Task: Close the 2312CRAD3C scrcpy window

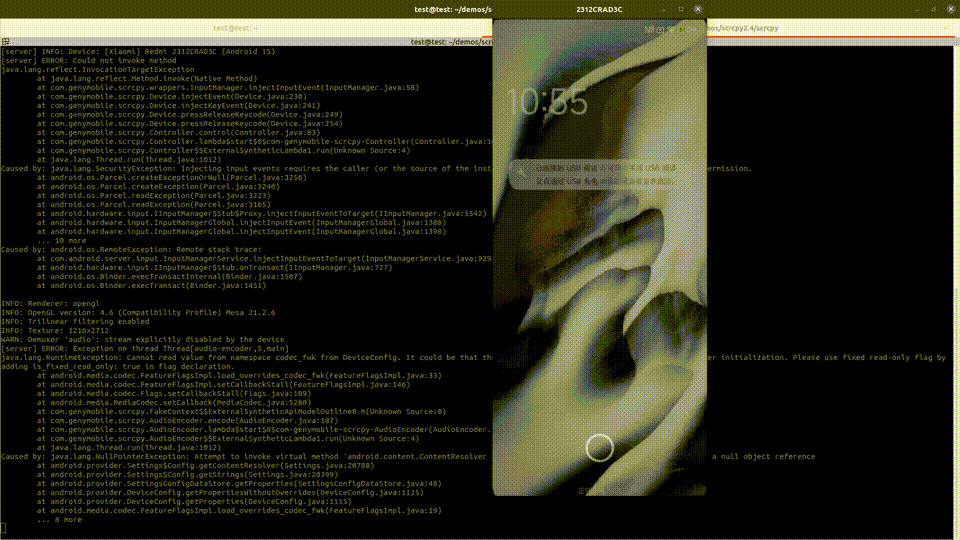Action: click(x=697, y=9)
